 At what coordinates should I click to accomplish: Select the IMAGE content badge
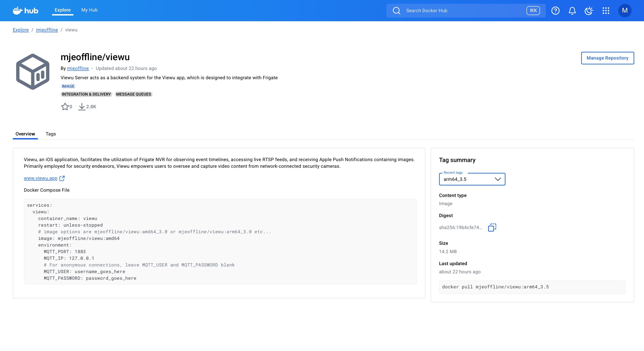[x=68, y=86]
